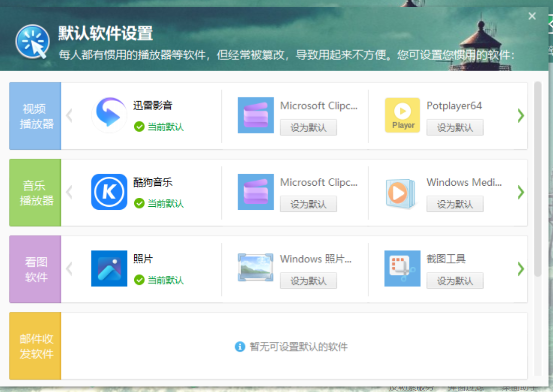Click the info icon beside 暂无可设置默认的软件
553x392 pixels.
(x=240, y=346)
